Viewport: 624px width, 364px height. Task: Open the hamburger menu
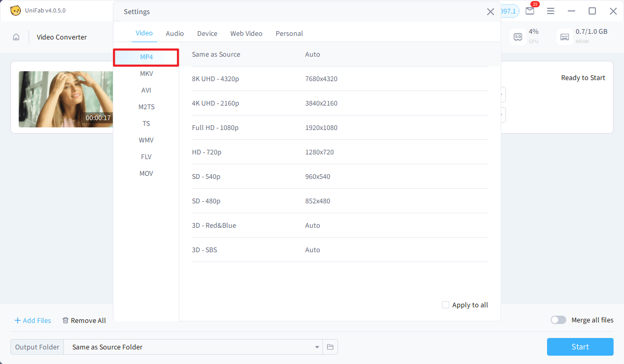[551, 11]
